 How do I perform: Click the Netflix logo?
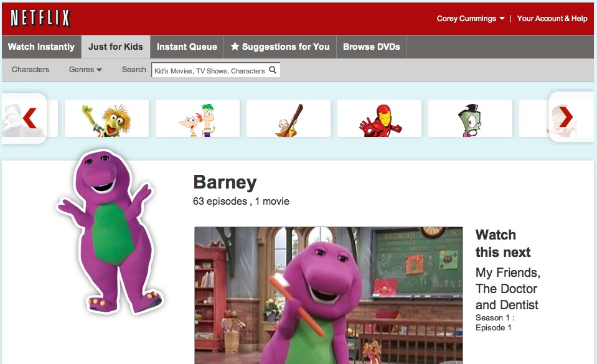point(40,18)
